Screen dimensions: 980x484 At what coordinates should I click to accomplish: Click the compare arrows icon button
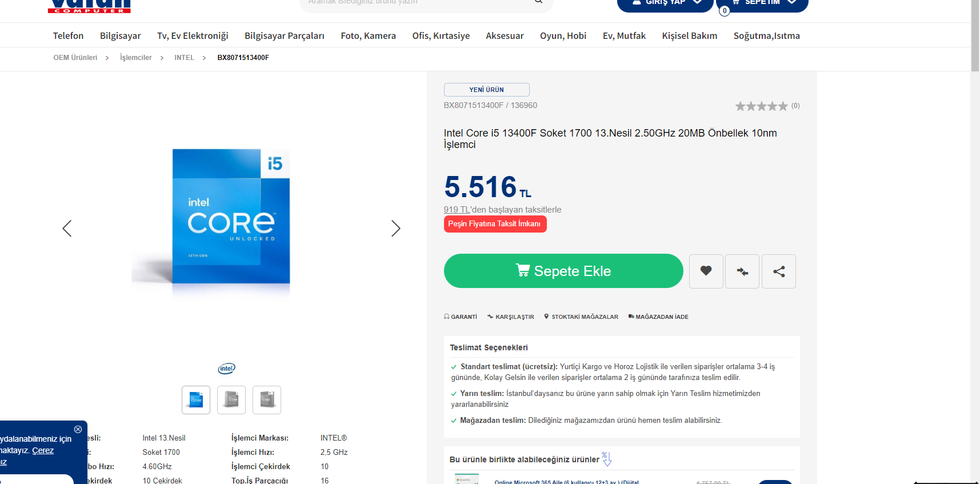tap(742, 271)
